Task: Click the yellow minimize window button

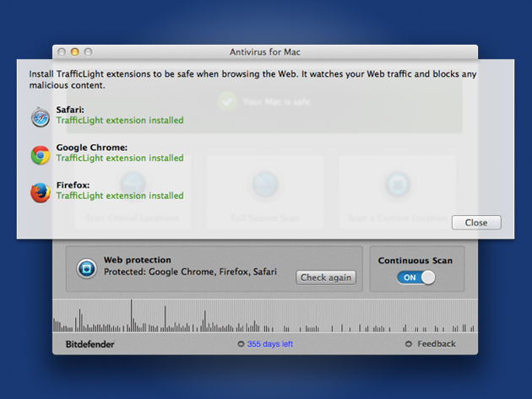Action: pos(74,51)
